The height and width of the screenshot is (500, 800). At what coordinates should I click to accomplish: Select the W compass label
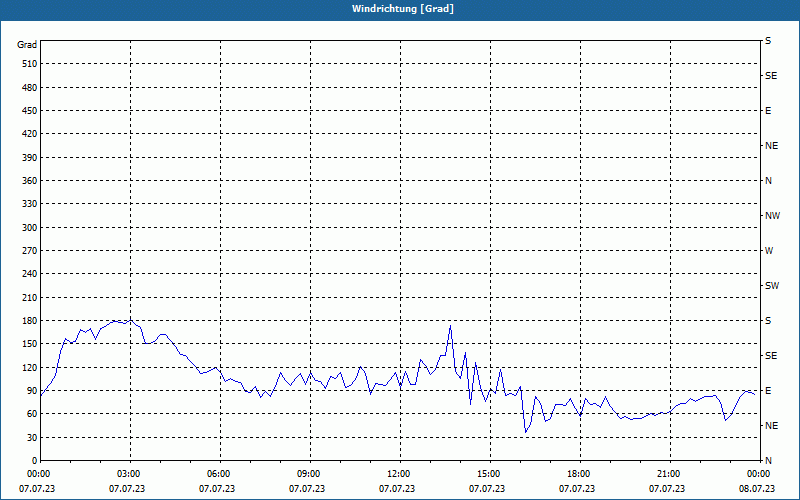[769, 251]
